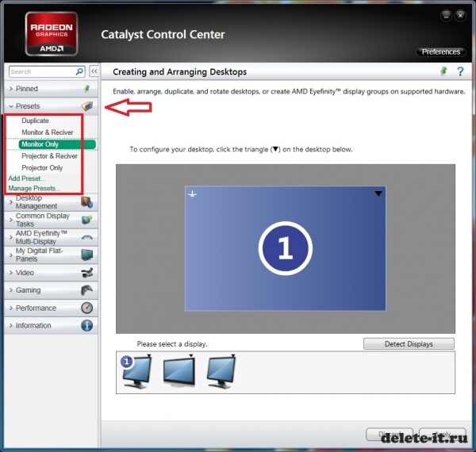Open the black triangle menu on desktop 1
This screenshot has height=452, width=476.
pyautogui.click(x=378, y=193)
